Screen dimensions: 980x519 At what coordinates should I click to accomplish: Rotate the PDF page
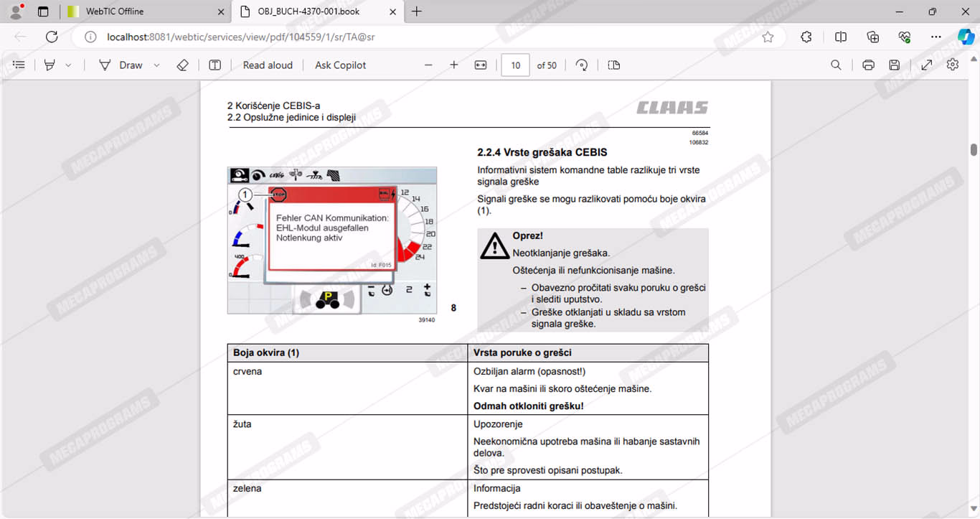[x=582, y=65]
